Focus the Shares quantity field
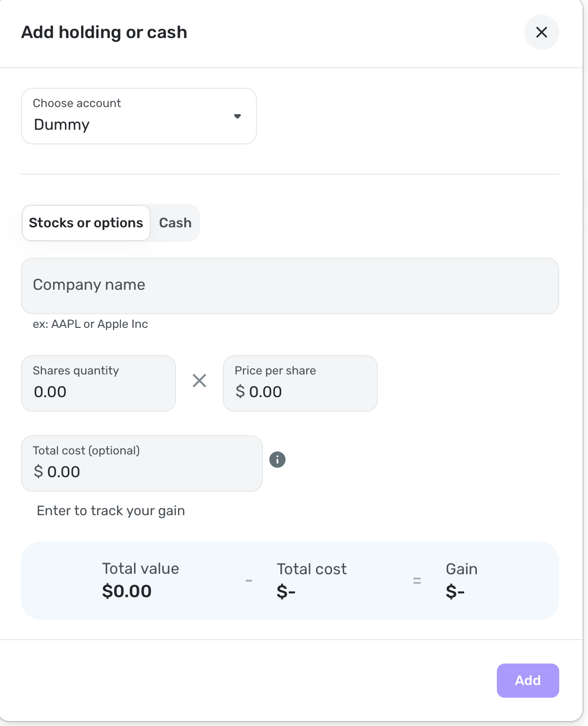Viewport: 588px width, 726px height. coord(98,384)
